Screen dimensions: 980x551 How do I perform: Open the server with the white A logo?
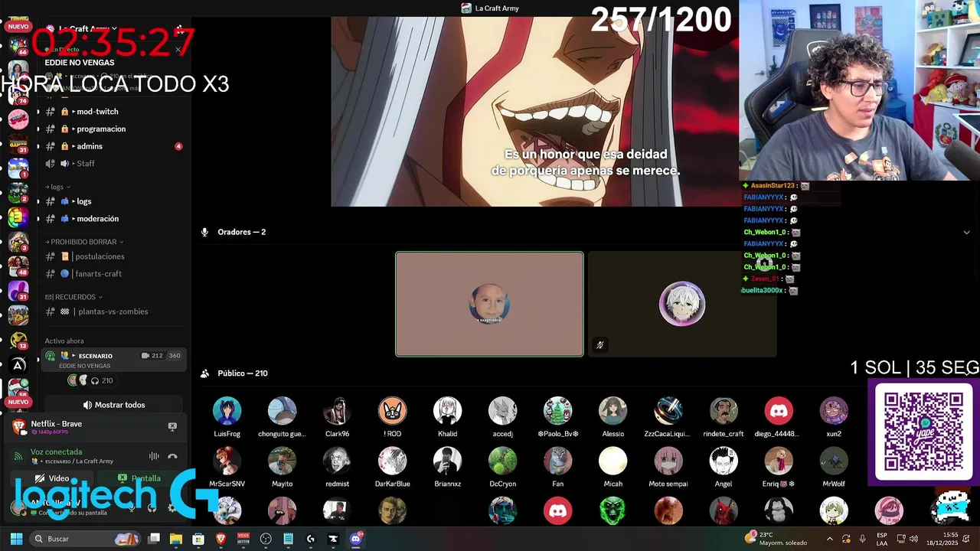coord(18,365)
